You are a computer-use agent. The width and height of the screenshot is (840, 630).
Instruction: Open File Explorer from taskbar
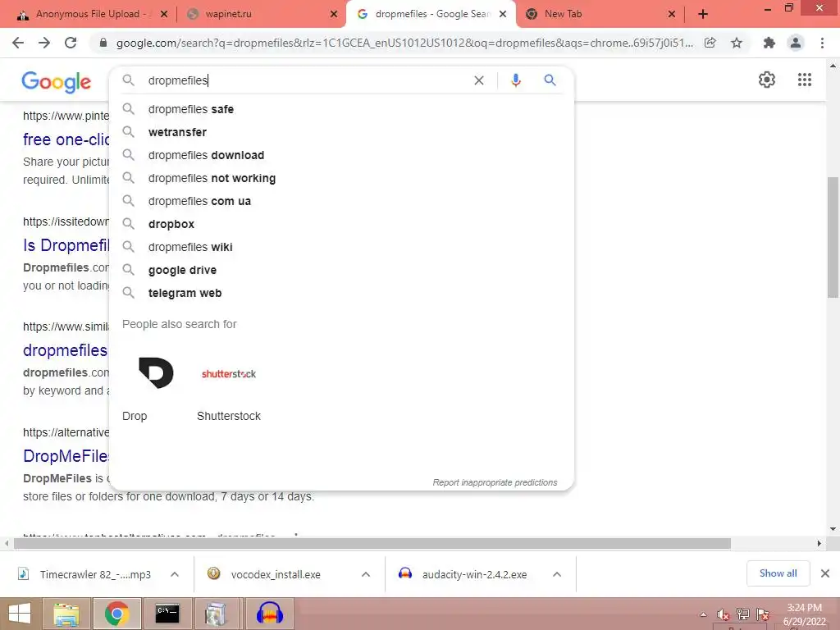pos(67,614)
